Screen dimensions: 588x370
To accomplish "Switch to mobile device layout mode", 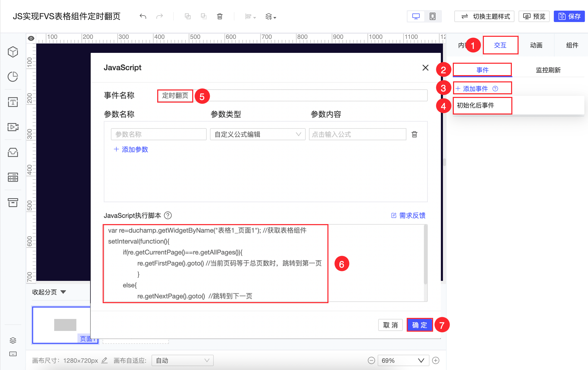I will [x=432, y=17].
